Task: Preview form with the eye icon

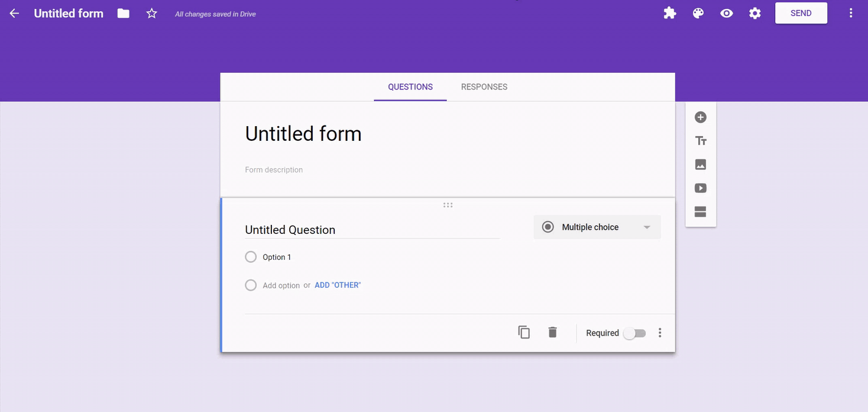Action: [727, 14]
